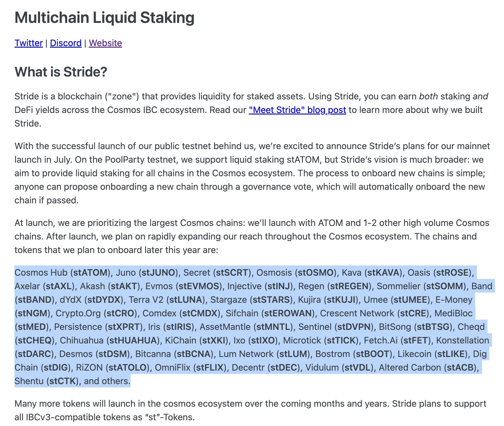Click the "What is Stride?" heading

click(61, 72)
